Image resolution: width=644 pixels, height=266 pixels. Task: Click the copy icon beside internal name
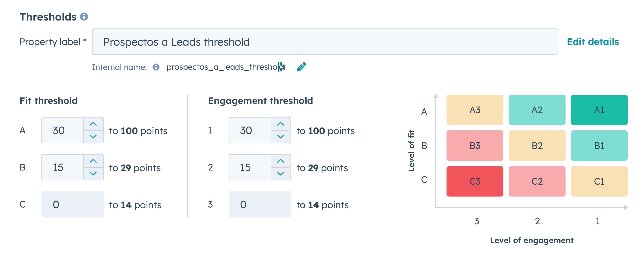[281, 67]
